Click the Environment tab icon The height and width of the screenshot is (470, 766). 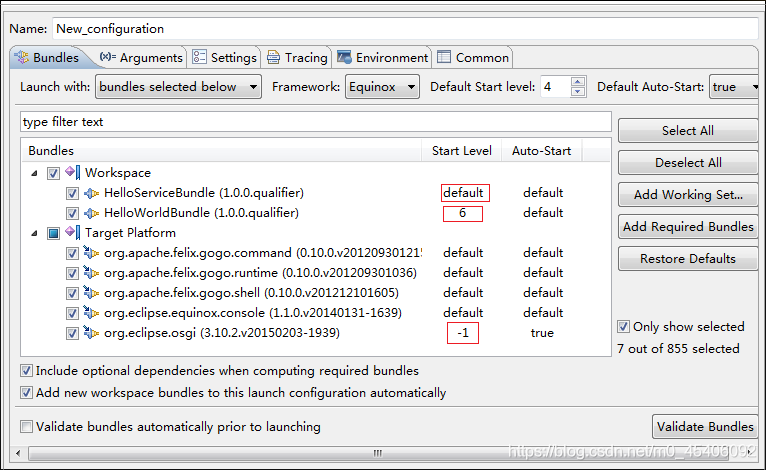[344, 57]
